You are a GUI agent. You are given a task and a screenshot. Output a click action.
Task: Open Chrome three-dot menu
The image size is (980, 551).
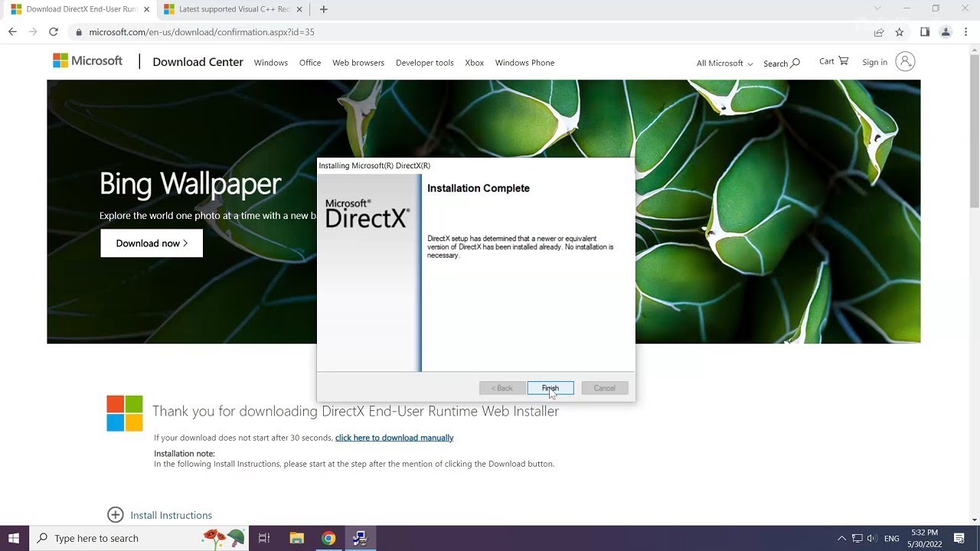(x=965, y=32)
